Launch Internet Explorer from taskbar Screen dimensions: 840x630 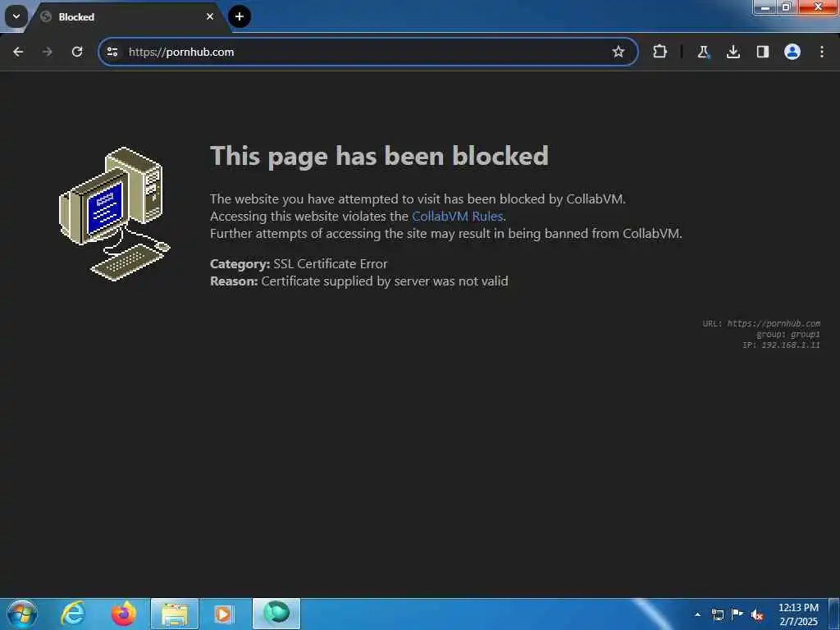point(73,614)
